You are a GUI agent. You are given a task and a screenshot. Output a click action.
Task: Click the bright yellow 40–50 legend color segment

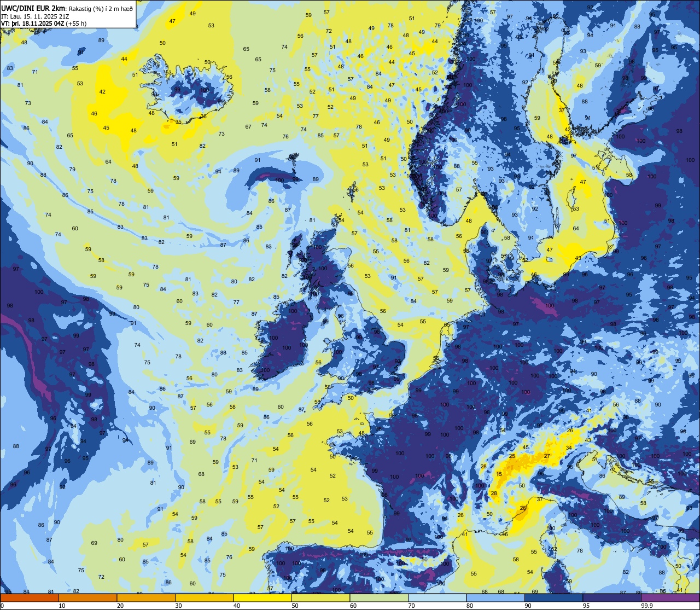tap(262, 597)
